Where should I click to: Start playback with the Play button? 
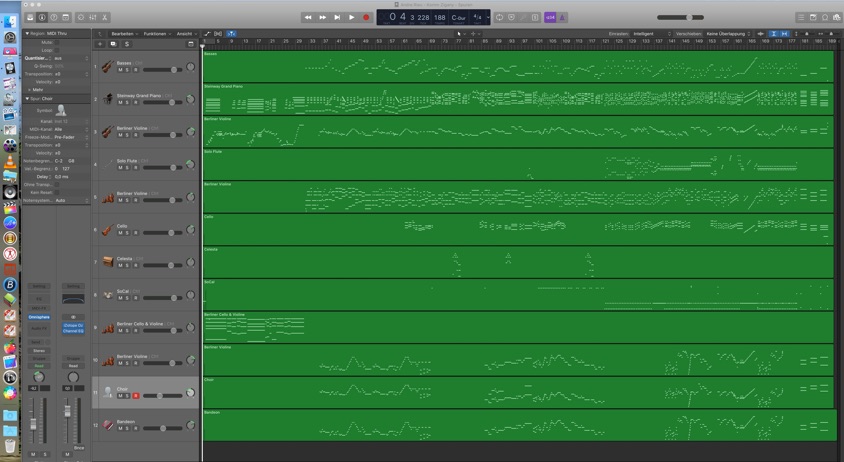[x=351, y=17]
